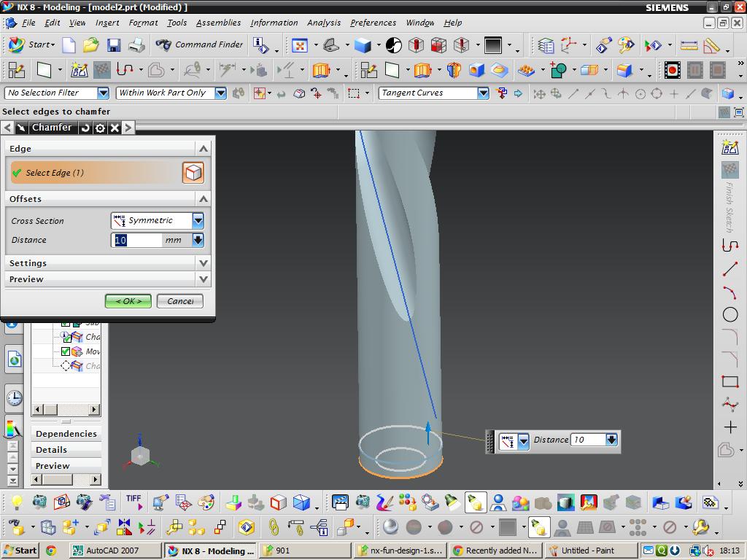Click the Cancel button
The height and width of the screenshot is (560, 747).
coord(180,301)
